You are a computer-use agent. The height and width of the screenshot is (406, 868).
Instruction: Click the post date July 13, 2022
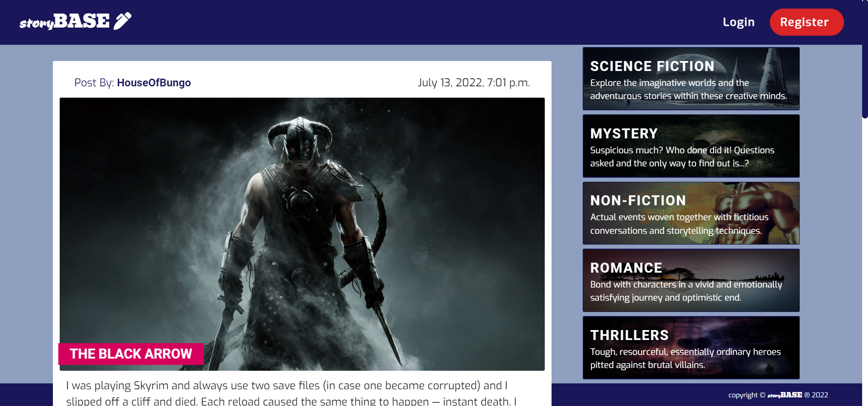point(474,83)
